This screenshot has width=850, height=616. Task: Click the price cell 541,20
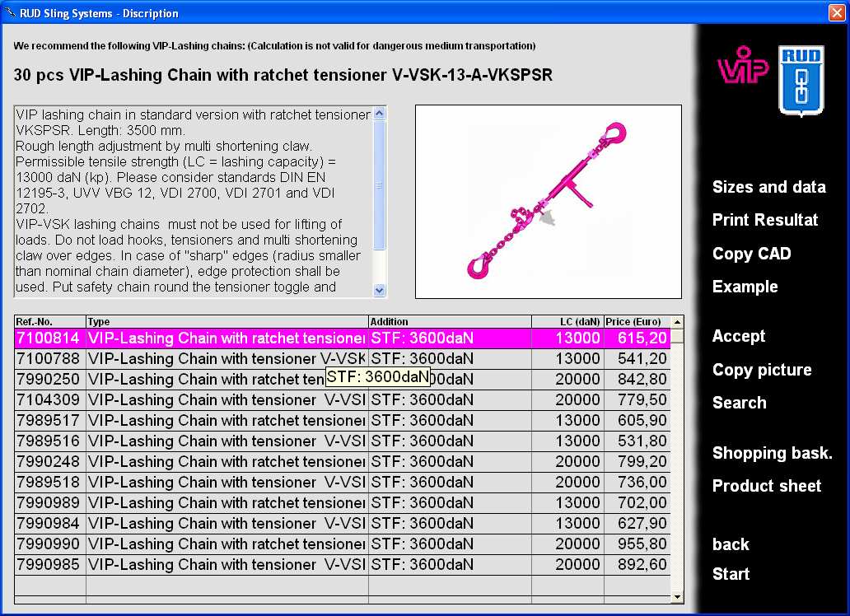[637, 359]
